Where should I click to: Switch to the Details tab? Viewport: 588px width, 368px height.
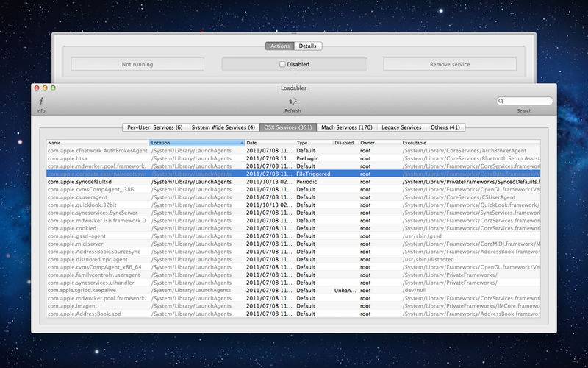pyautogui.click(x=307, y=46)
